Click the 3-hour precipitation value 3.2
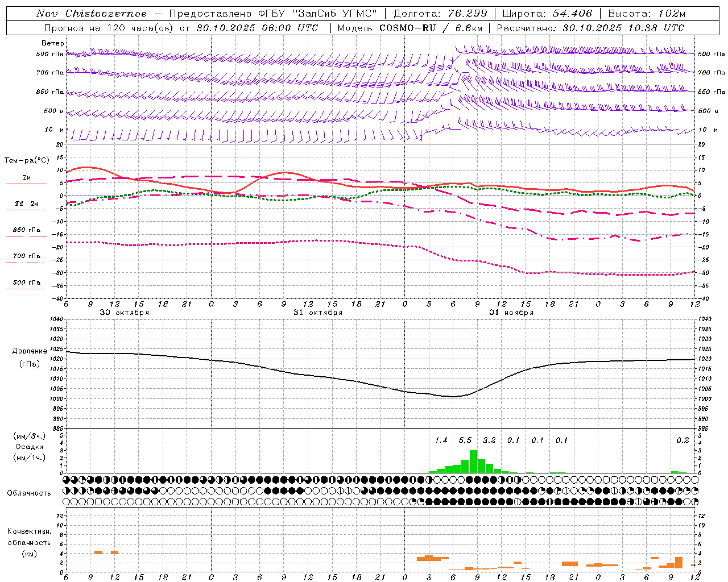 point(489,440)
